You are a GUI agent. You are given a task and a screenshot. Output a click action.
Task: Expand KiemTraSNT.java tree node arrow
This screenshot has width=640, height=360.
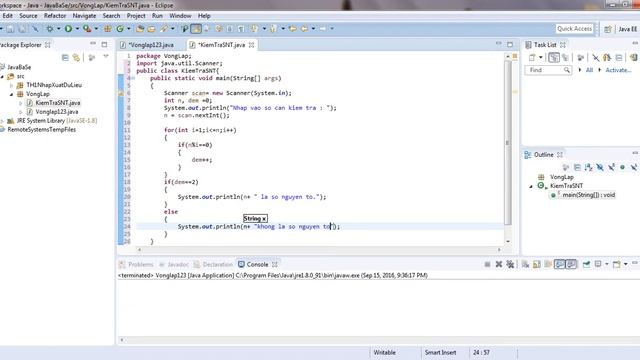coord(21,103)
